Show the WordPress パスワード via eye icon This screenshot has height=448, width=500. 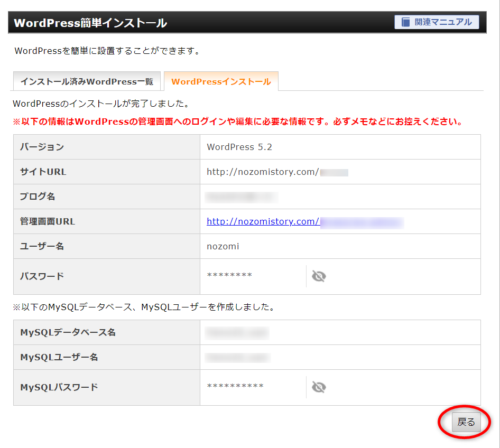pyautogui.click(x=319, y=276)
